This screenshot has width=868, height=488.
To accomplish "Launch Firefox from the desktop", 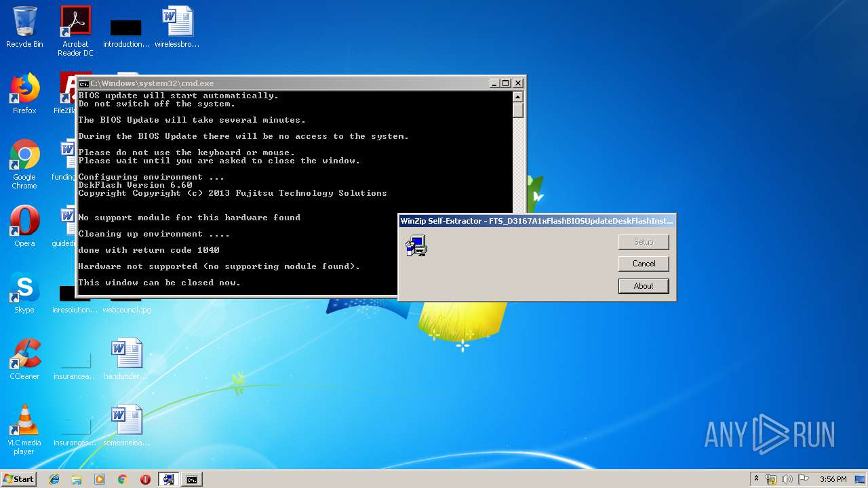I will pos(24,94).
